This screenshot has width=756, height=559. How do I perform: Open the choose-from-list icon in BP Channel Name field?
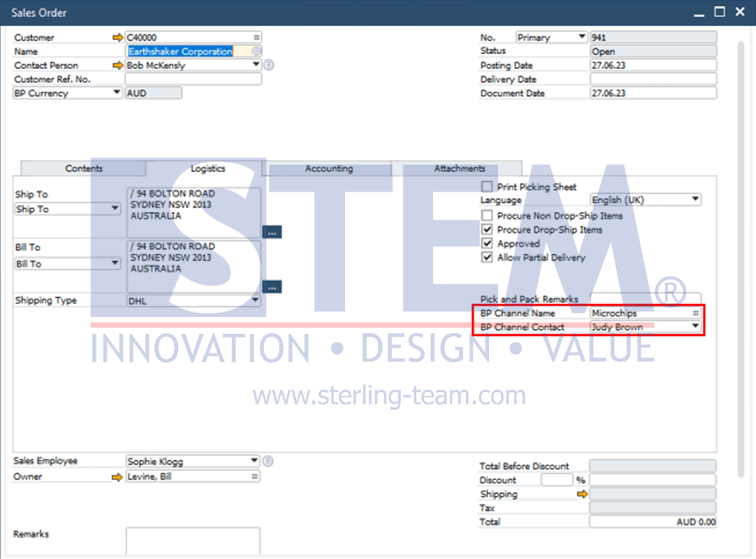(696, 313)
